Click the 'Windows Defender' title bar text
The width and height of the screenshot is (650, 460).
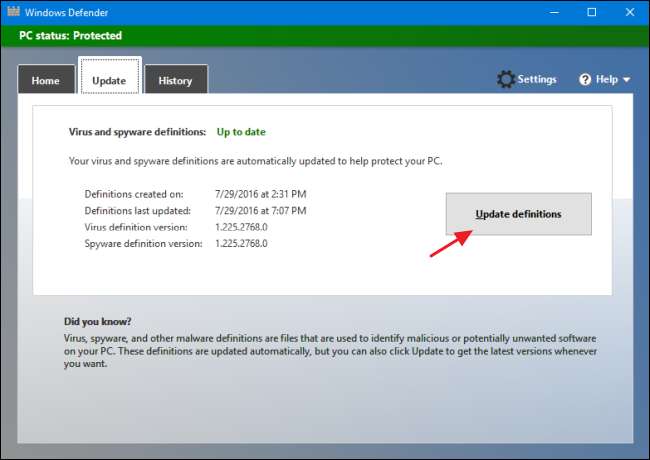[66, 12]
